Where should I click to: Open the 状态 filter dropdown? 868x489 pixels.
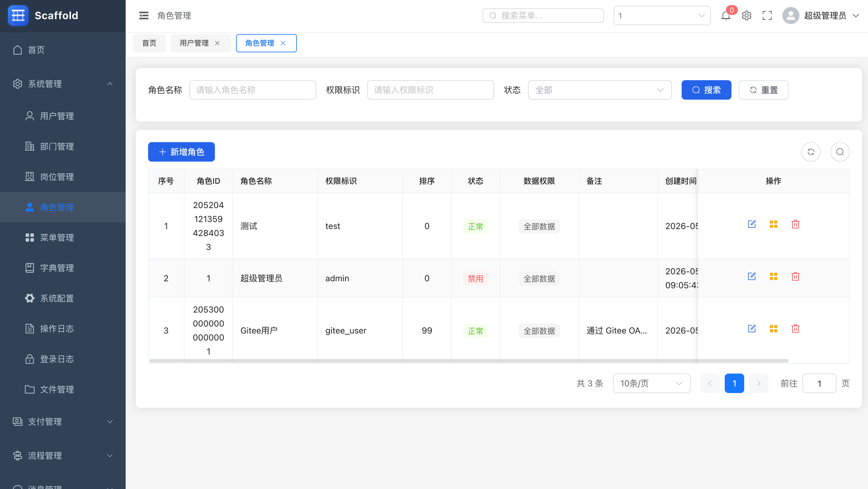pos(600,90)
